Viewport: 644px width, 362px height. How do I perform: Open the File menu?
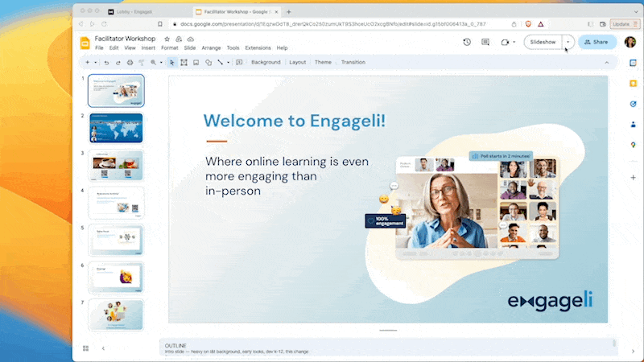[99, 48]
